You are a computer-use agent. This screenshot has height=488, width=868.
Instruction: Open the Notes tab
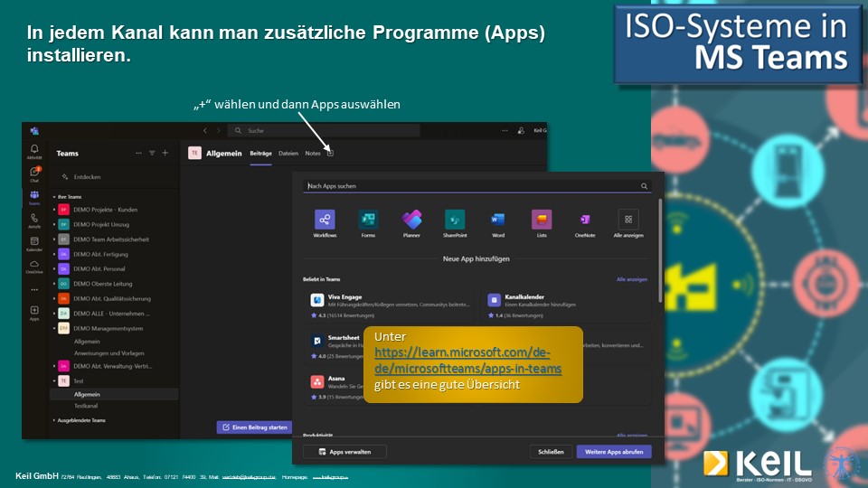tap(313, 154)
